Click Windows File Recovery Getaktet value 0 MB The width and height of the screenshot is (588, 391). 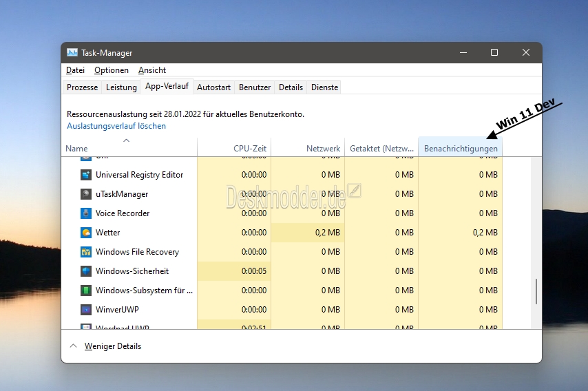click(x=404, y=252)
